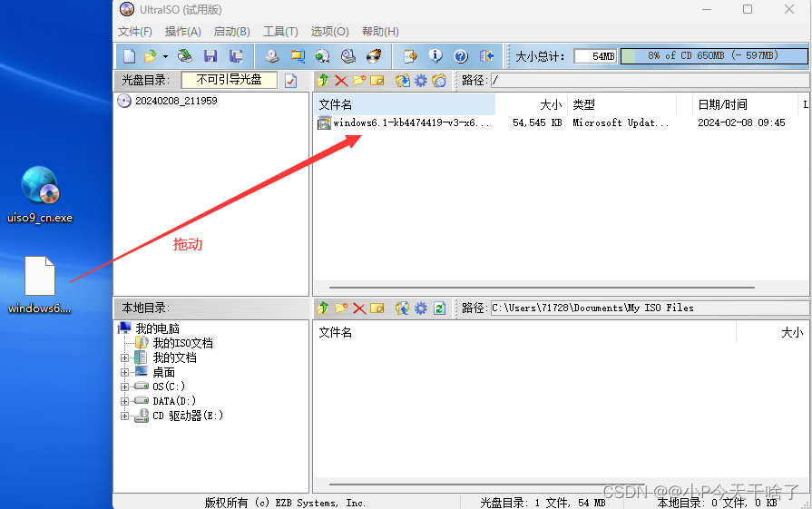
Task: Click the 不可引导光盘 boot status field
Action: pyautogui.click(x=229, y=80)
